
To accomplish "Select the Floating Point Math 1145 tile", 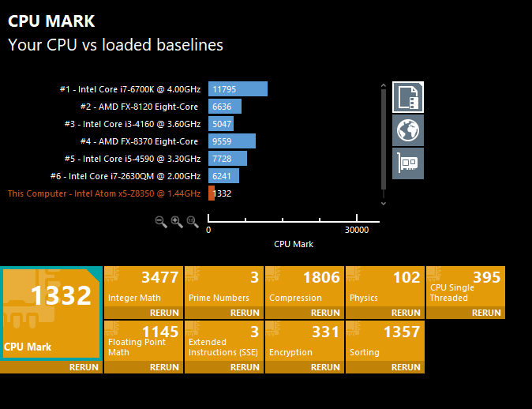I will point(144,341).
